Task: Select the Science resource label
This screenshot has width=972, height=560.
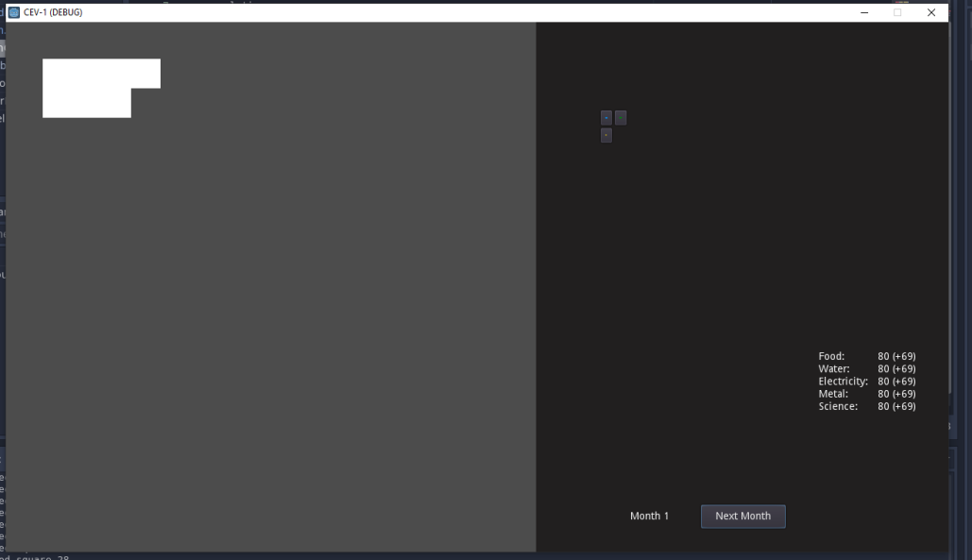Action: tap(838, 406)
